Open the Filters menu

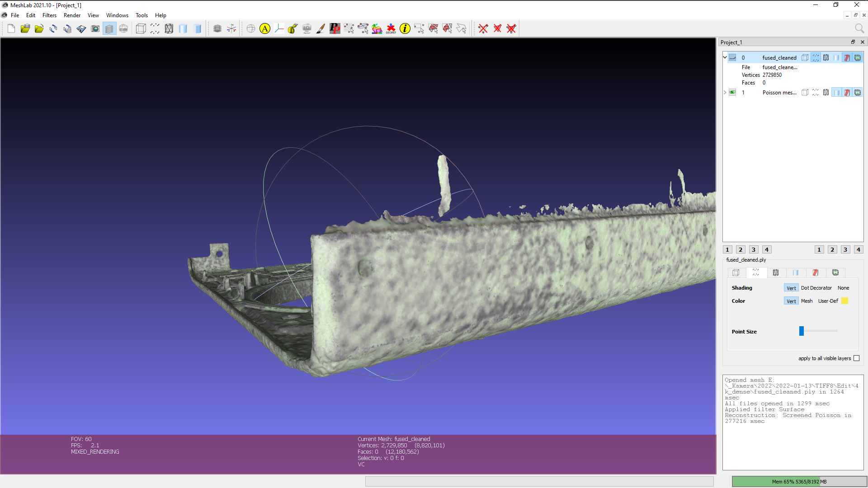[49, 15]
